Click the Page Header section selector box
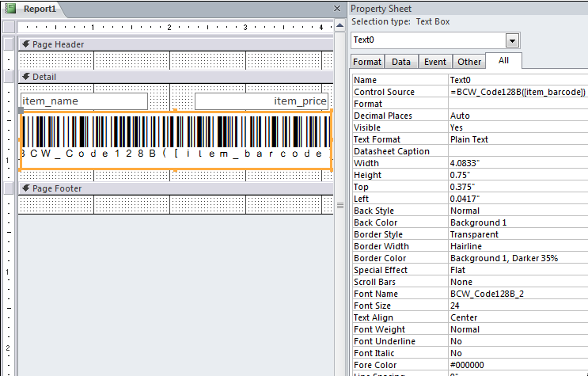The image size is (588, 376). (9, 44)
